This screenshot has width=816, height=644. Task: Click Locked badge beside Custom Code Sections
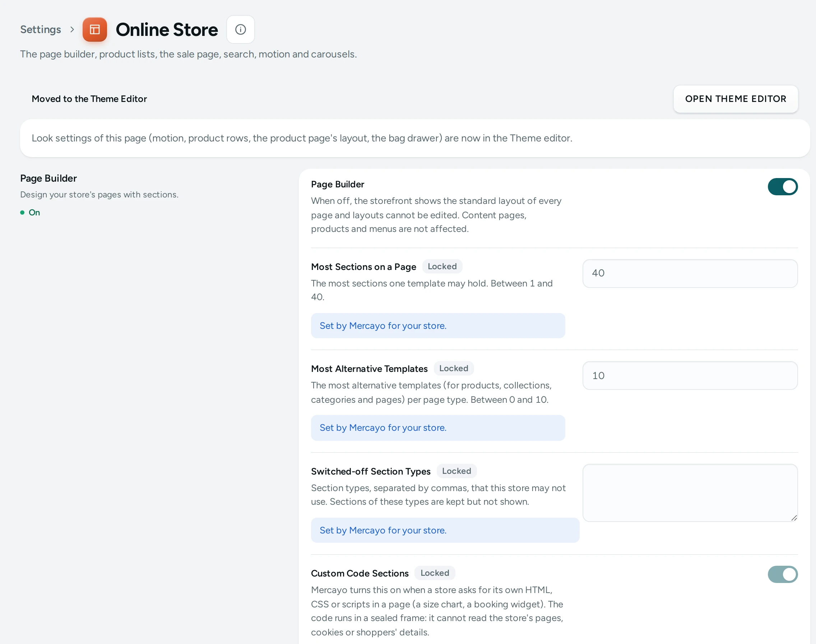(x=435, y=573)
